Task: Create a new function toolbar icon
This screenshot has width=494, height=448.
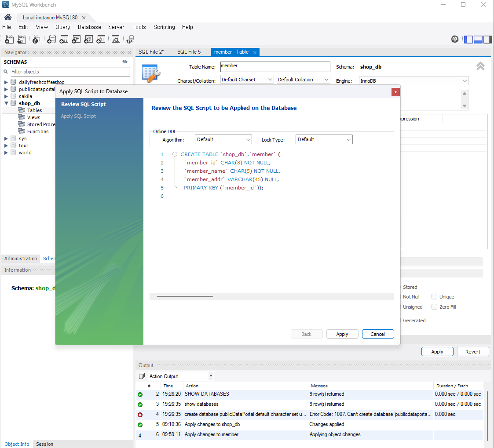Action: [x=101, y=39]
